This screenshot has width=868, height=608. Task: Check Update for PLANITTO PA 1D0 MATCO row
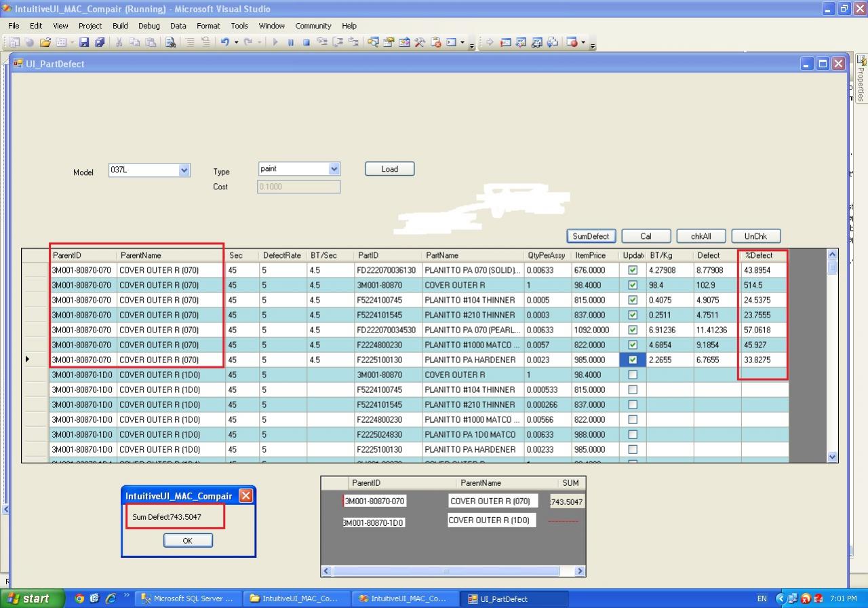633,434
